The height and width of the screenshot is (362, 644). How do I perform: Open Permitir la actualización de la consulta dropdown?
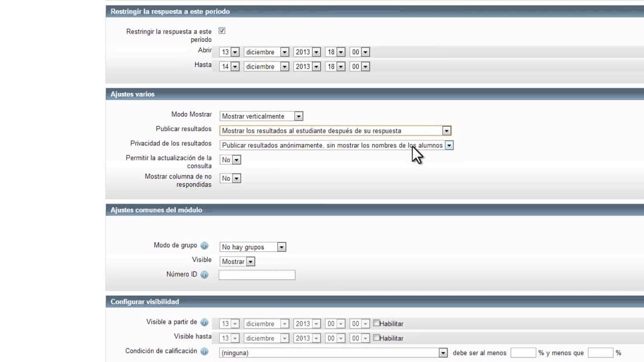pyautogui.click(x=230, y=160)
